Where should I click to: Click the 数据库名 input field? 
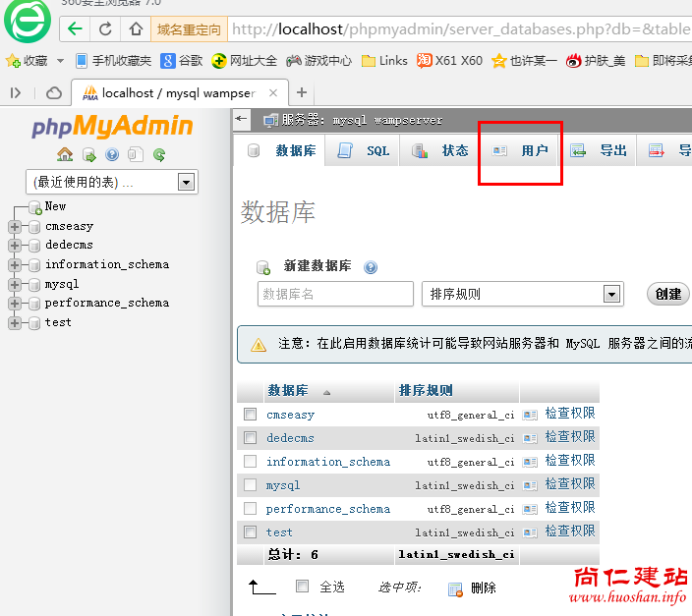335,294
